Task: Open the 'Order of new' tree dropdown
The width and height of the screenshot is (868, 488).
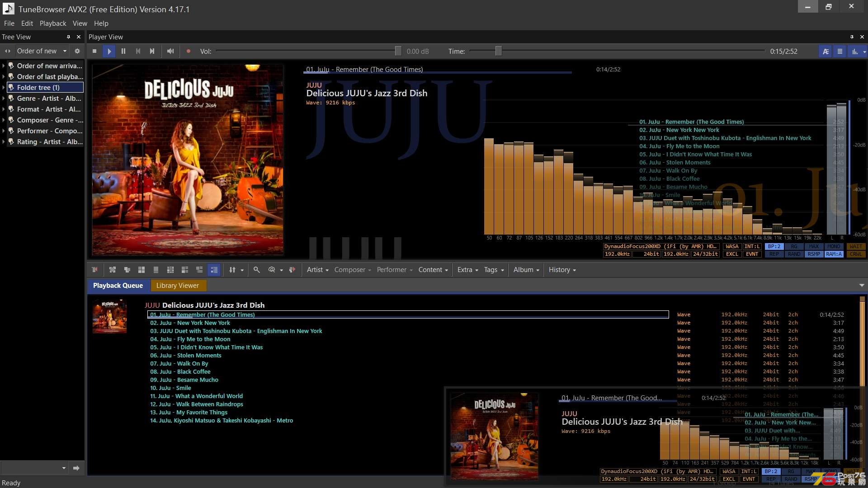Action: coord(42,51)
